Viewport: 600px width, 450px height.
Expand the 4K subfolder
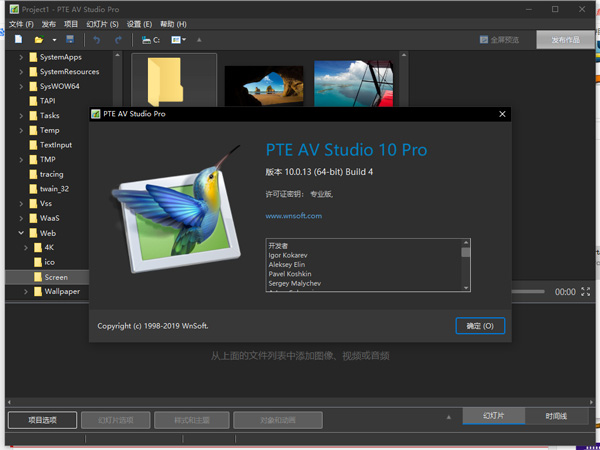point(26,248)
